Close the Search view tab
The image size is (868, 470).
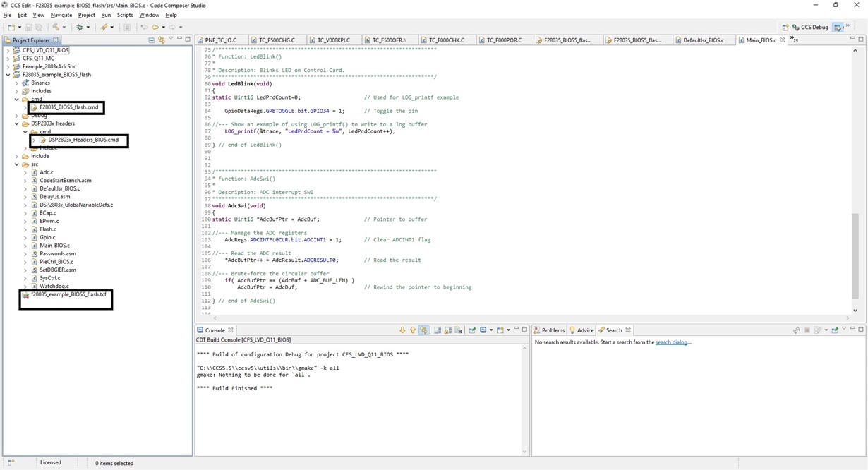pos(628,330)
